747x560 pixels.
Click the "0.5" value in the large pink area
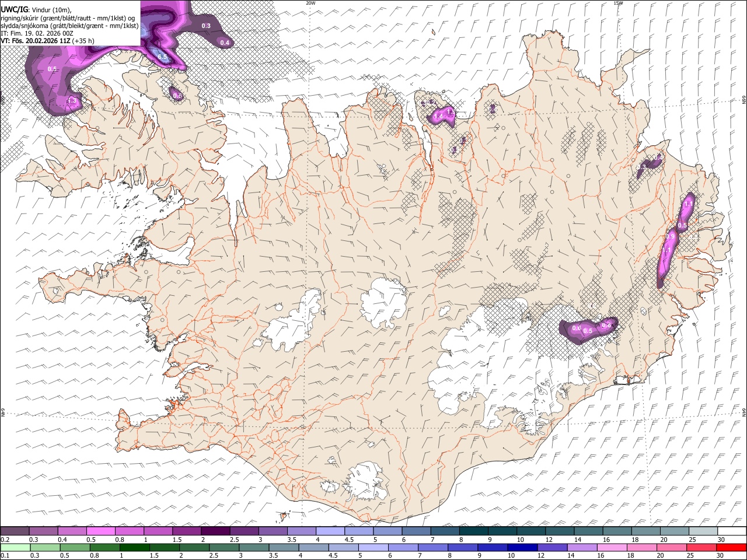tap(52, 69)
